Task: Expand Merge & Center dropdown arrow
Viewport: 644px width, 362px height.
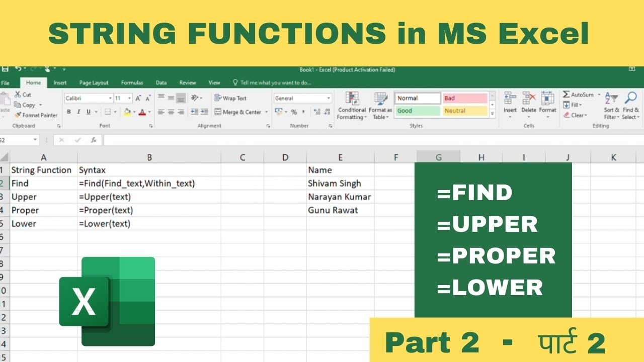Action: click(x=267, y=112)
